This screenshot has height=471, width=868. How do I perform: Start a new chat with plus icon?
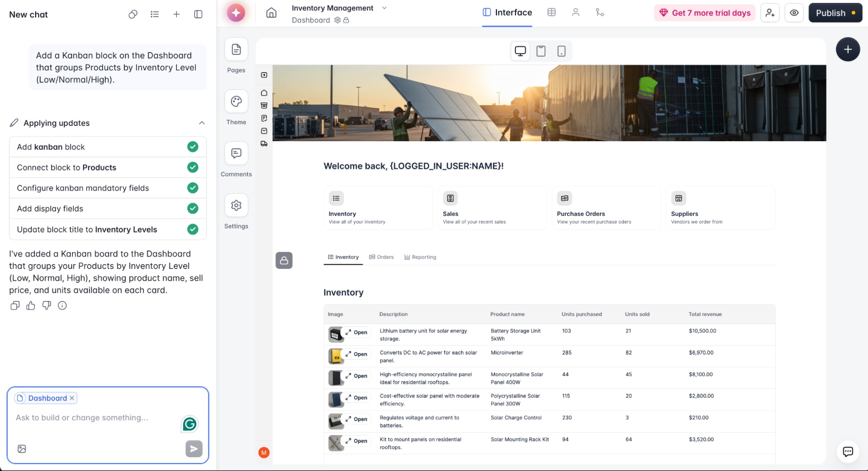176,14
